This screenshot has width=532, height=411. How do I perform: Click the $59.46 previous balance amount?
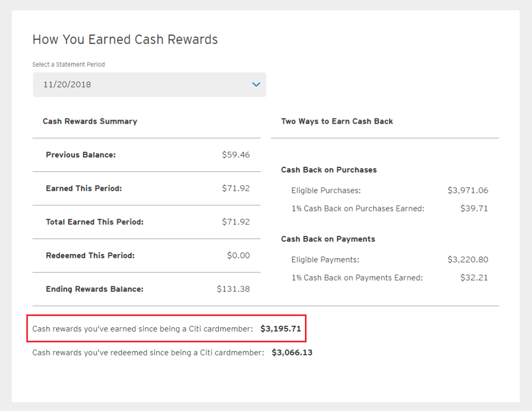tap(236, 155)
